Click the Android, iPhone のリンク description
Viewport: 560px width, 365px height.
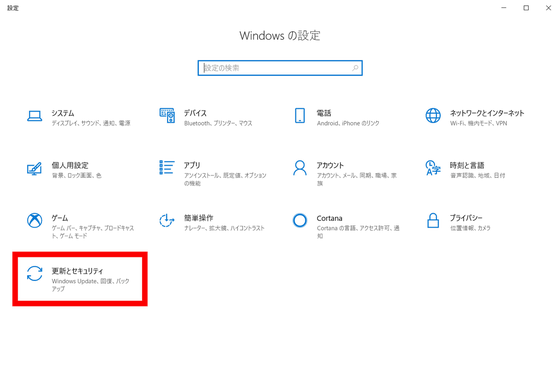348,123
